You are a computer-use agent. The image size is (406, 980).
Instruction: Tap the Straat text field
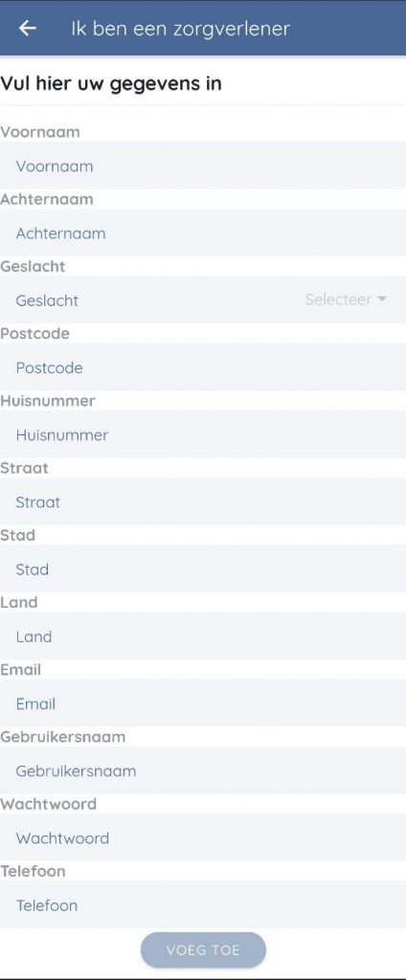tap(203, 501)
